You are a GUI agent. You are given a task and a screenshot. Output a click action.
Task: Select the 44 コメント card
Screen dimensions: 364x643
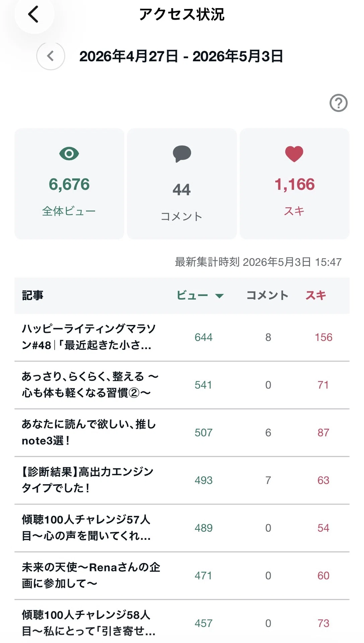(182, 184)
